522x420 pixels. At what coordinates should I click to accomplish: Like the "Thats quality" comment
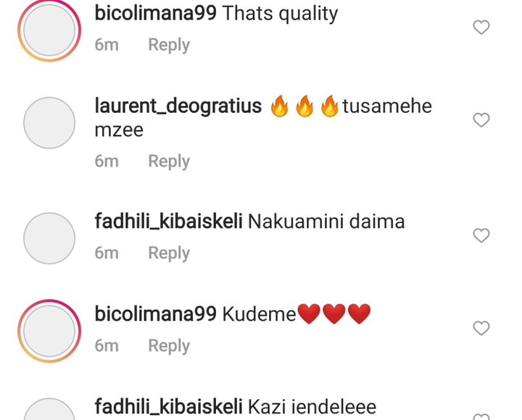tap(481, 28)
